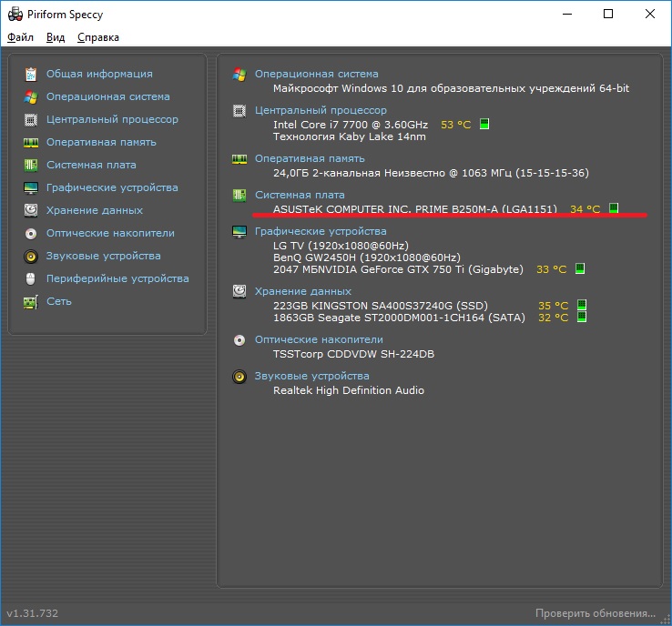
Task: Click the ASUSTeK PRIME B250M-A text
Action: click(x=415, y=209)
